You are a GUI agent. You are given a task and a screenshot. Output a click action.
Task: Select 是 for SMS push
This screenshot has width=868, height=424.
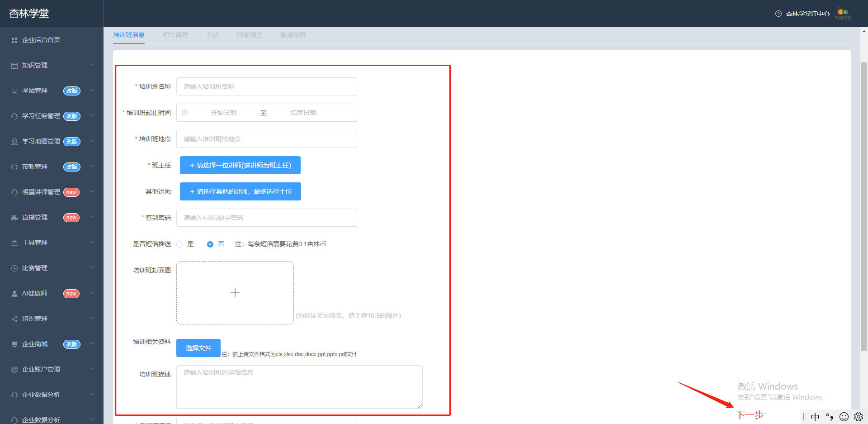point(179,244)
